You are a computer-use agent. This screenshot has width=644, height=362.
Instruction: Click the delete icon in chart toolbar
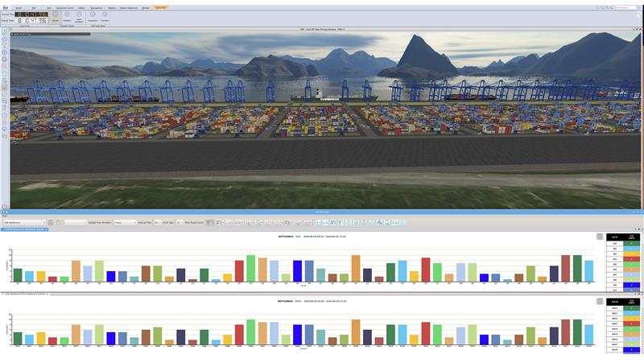(58, 223)
